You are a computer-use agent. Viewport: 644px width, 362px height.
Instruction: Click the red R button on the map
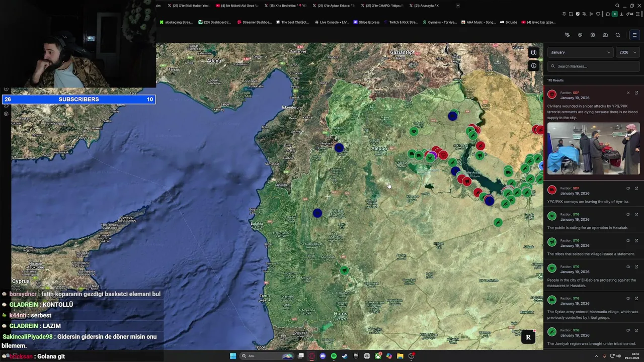pyautogui.click(x=528, y=338)
